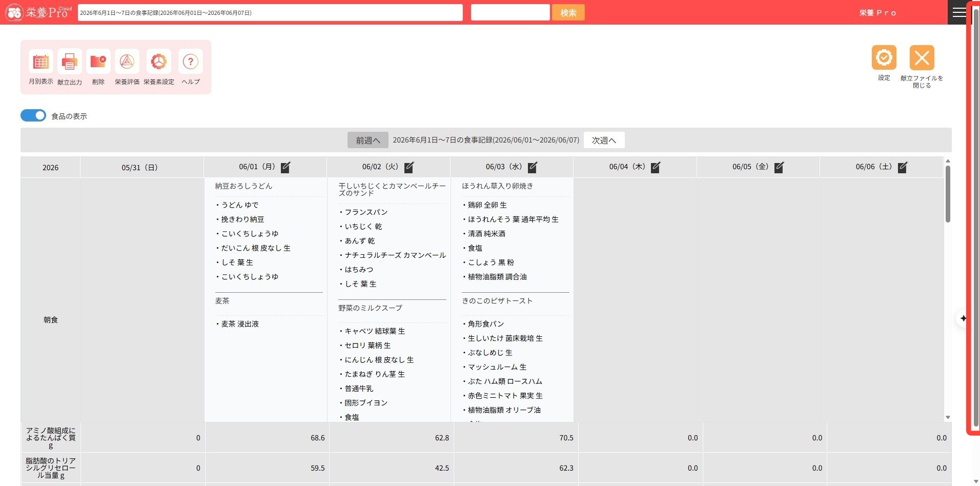Click the ingredient キャベツ 結球葉 生
Screen dimensions: 980x486
click(x=375, y=331)
